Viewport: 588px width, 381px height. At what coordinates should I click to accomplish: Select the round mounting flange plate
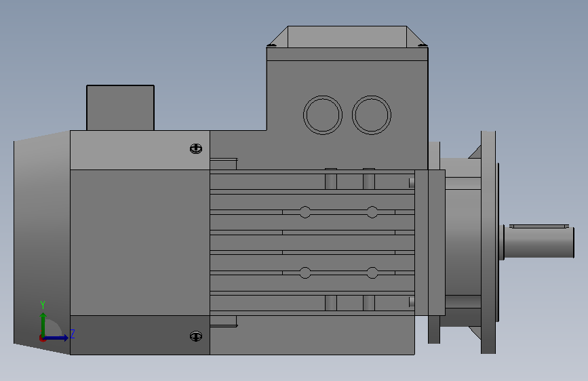(x=488, y=242)
